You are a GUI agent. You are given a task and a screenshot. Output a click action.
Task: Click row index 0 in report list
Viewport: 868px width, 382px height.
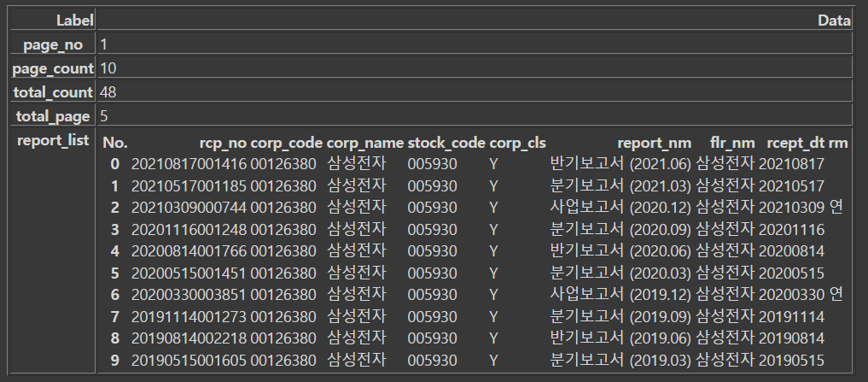tap(114, 164)
